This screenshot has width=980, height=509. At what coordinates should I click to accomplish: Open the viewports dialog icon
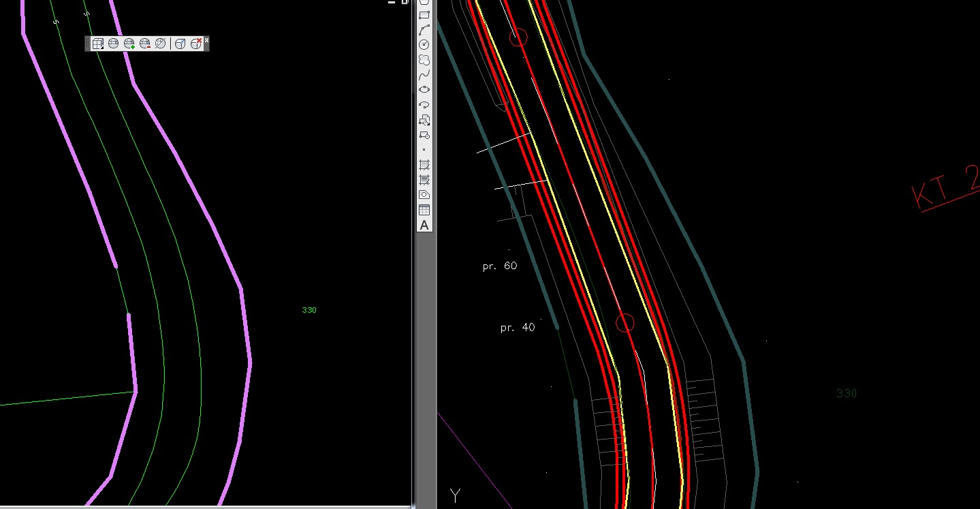coord(98,44)
